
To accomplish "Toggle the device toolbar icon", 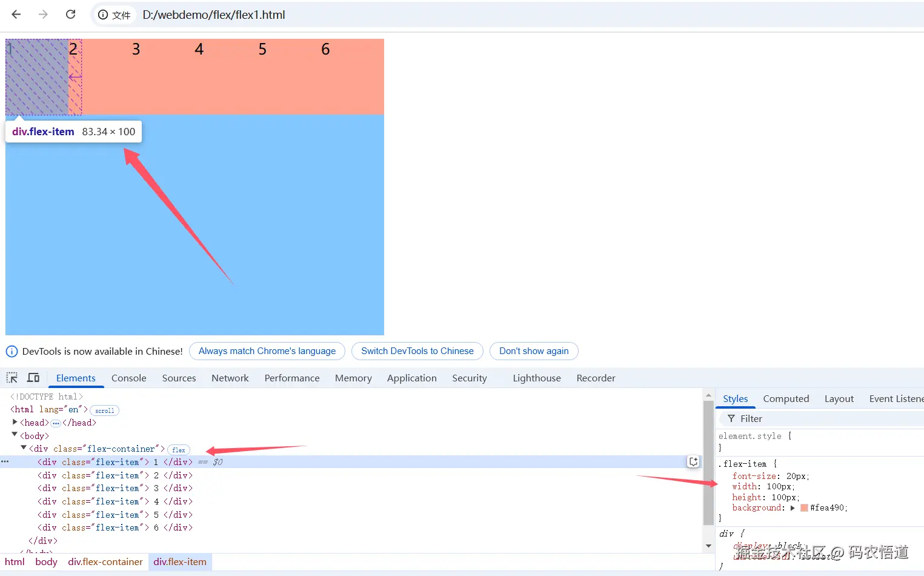I will 33,378.
